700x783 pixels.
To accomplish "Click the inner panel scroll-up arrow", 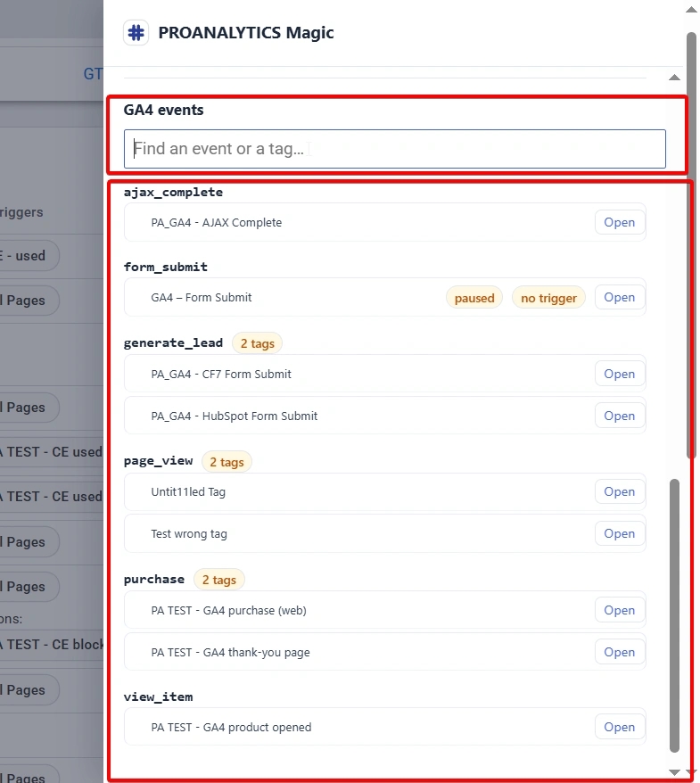I will pos(674,77).
